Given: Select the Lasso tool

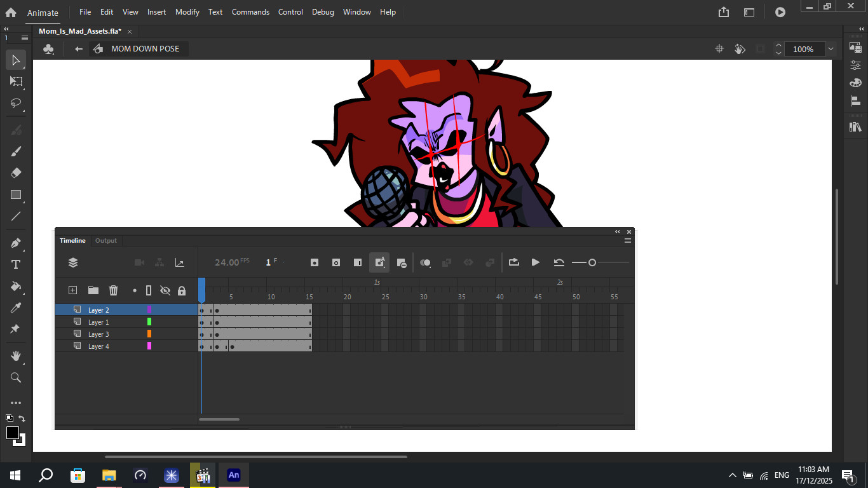Looking at the screenshot, I should 16,103.
